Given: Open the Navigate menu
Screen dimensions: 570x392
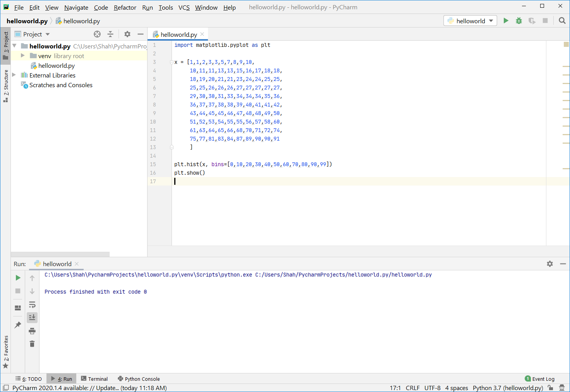Looking at the screenshot, I should [x=76, y=7].
